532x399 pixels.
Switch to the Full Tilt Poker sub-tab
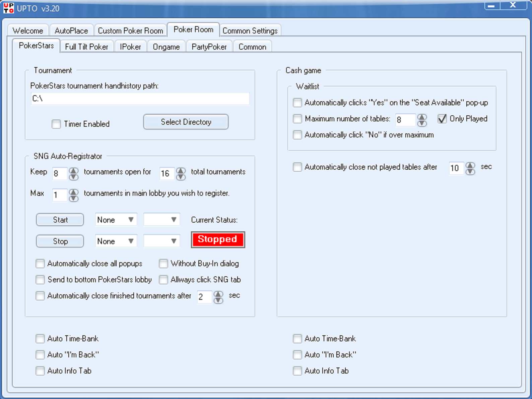point(87,47)
